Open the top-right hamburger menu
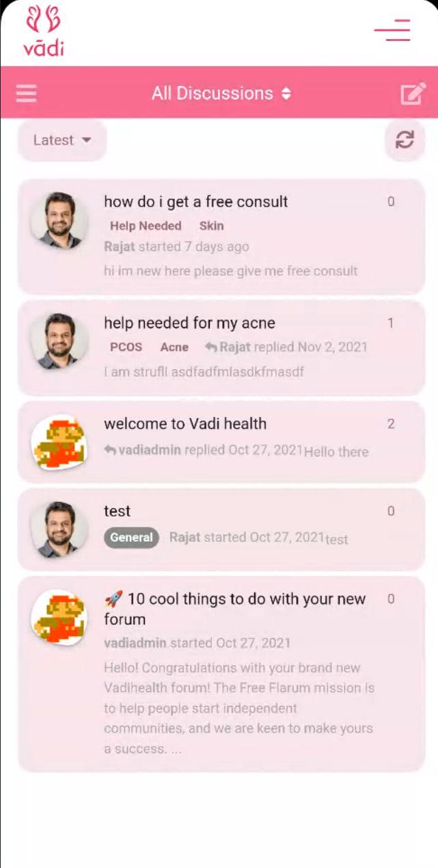This screenshot has height=868, width=438. tap(392, 31)
